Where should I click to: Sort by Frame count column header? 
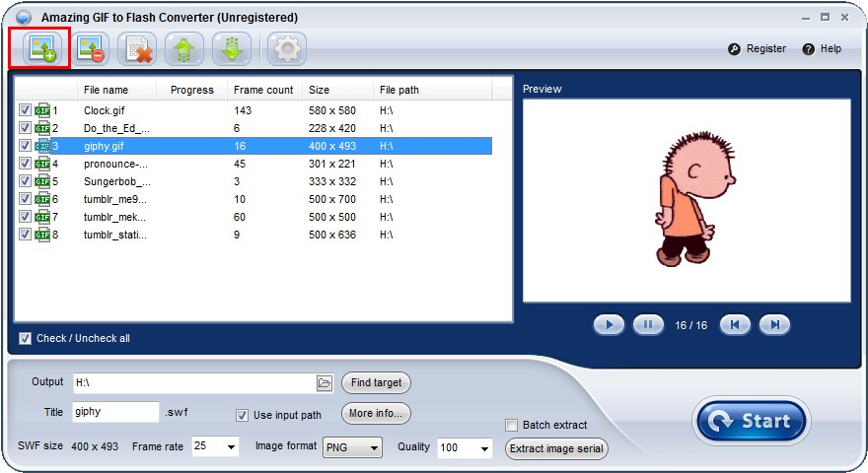coord(264,90)
